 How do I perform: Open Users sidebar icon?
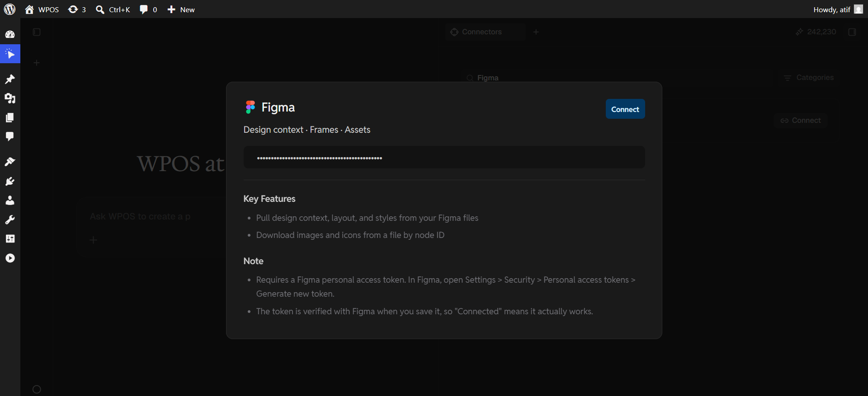coord(10,200)
